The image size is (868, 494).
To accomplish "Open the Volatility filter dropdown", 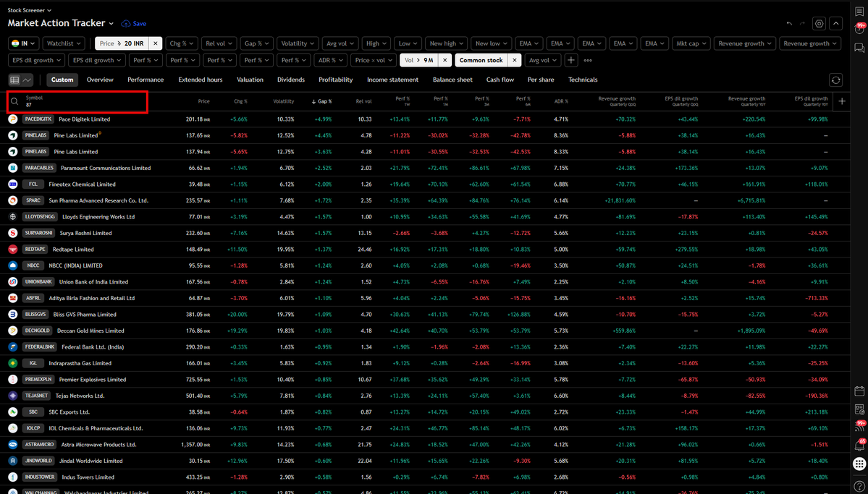I will tap(298, 43).
